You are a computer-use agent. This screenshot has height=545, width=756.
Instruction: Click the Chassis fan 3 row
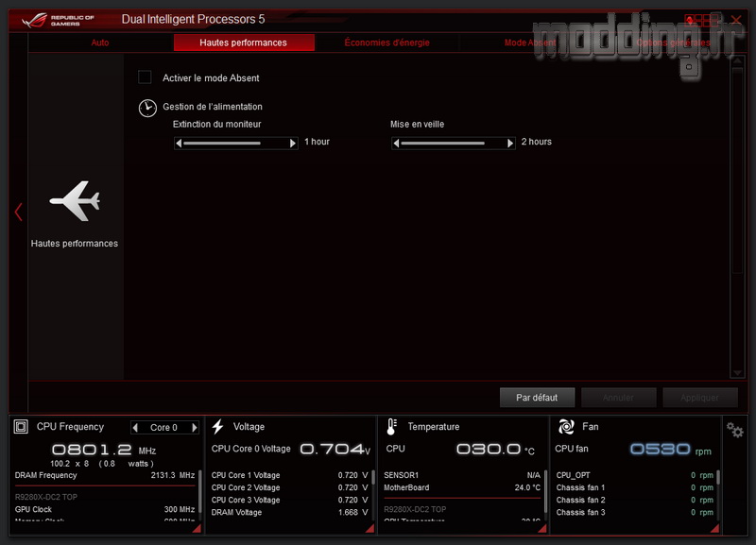(x=634, y=513)
